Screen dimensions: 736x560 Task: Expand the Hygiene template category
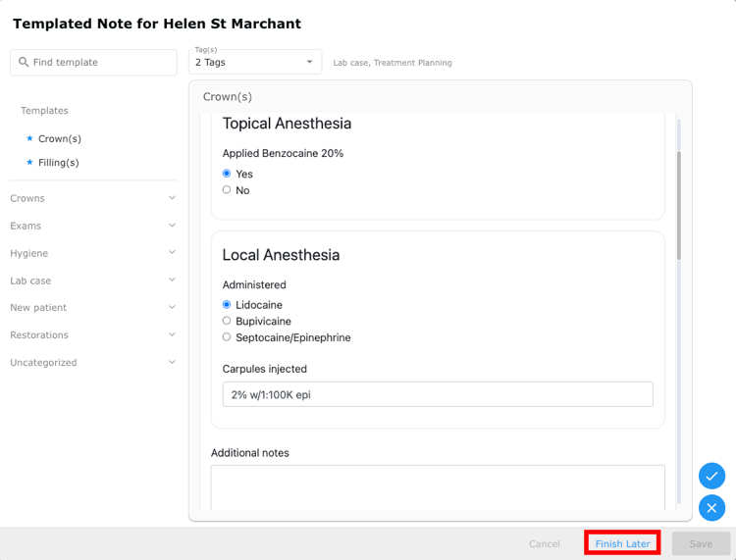pos(93,253)
